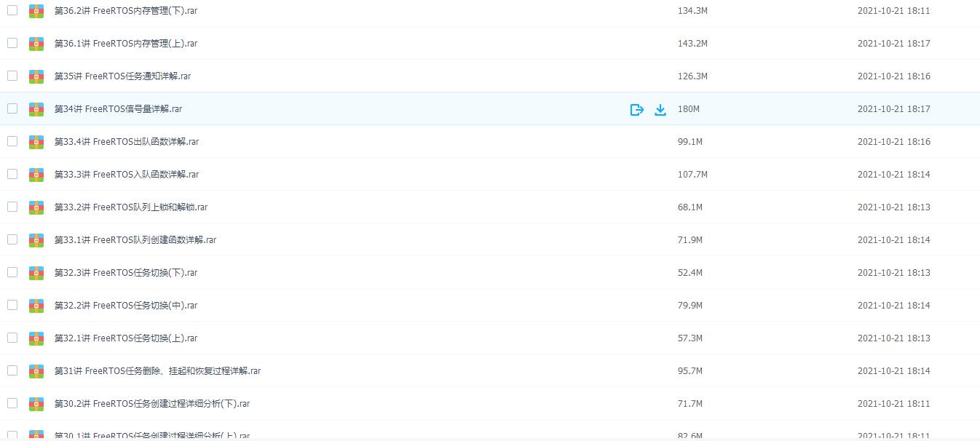Click the RAR archive icon for 第33.2讲 队列上锁和解锁
Viewport: 980px width, 441px height.
36,207
